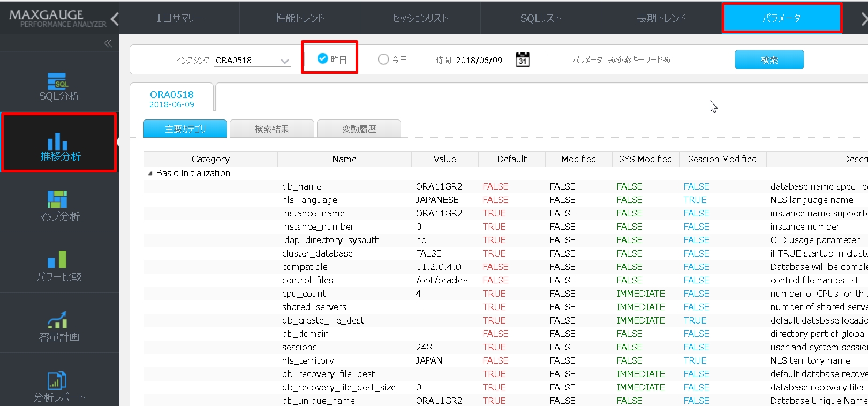Switch to 長期トレンド tab
Image resolution: width=868 pixels, height=406 pixels.
tap(661, 18)
